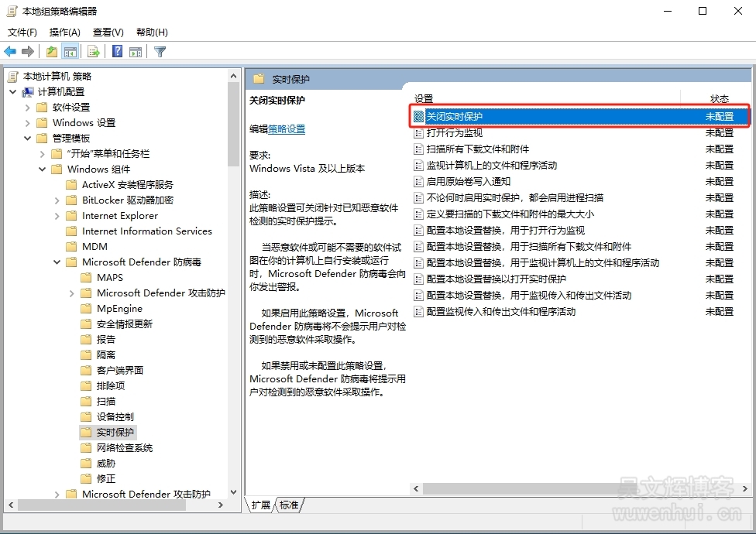Click the 策略设置 edit link
756x534 pixels.
287,129
